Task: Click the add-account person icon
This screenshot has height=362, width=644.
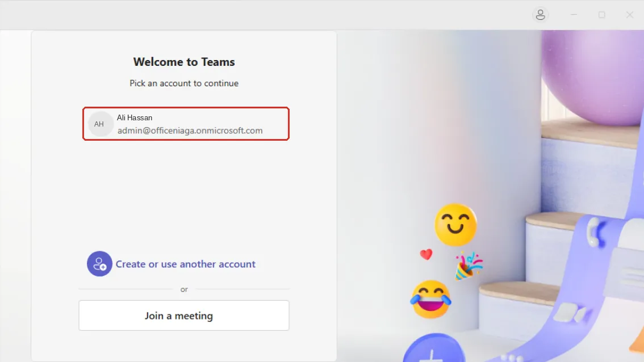Action: (x=99, y=263)
